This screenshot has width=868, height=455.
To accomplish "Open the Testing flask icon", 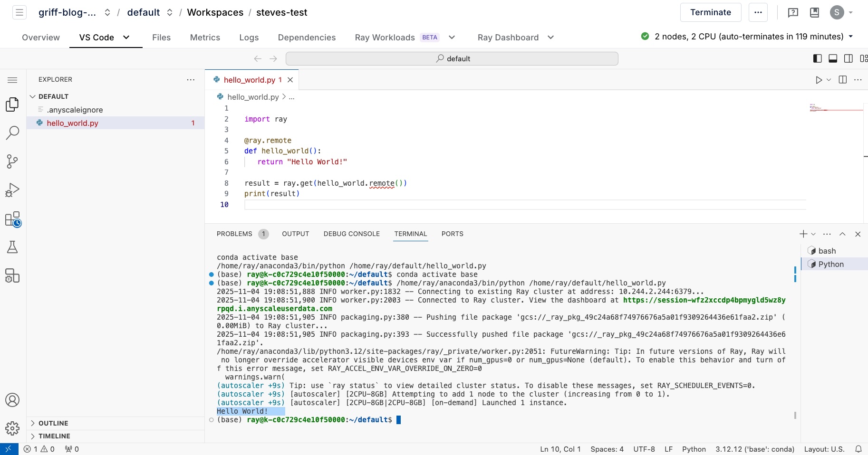I will 12,247.
